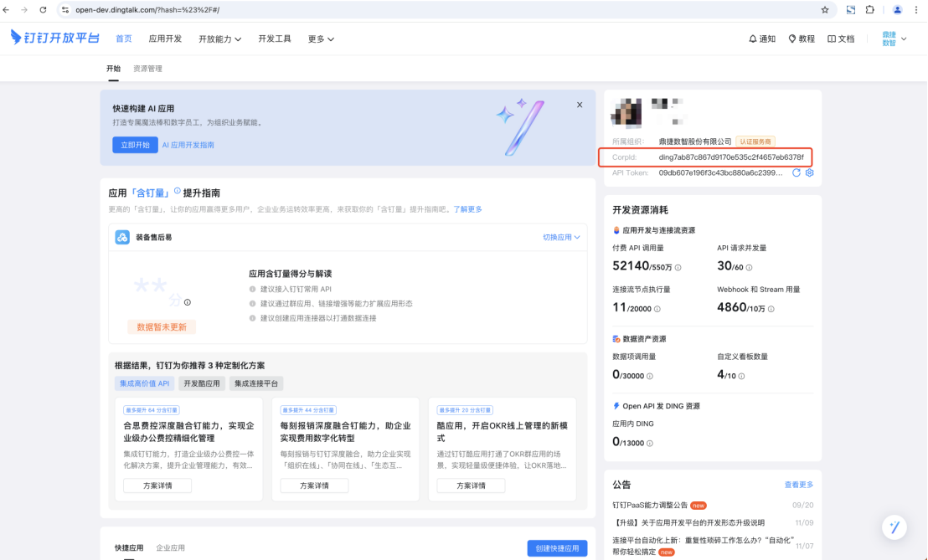Switch to the 企业应用 tab
Viewport: 928px width, 560px height.
(171, 547)
